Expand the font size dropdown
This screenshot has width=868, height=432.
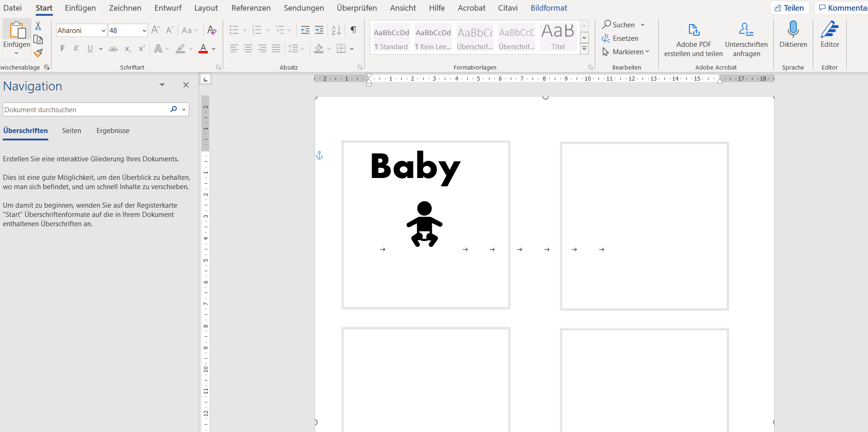(144, 31)
